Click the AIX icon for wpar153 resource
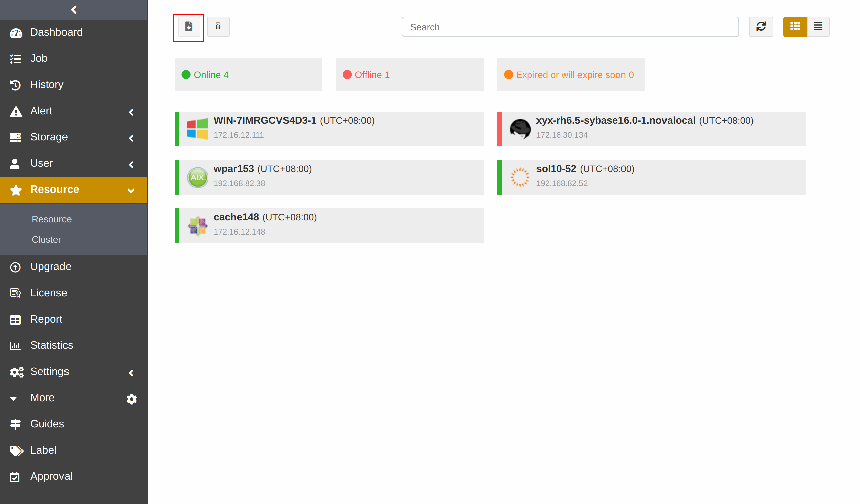The image size is (860, 504). tap(199, 176)
